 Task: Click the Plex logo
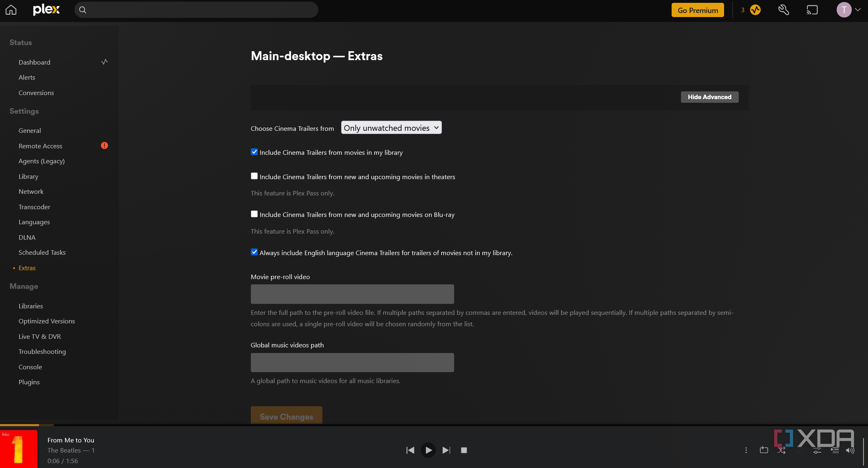(46, 10)
